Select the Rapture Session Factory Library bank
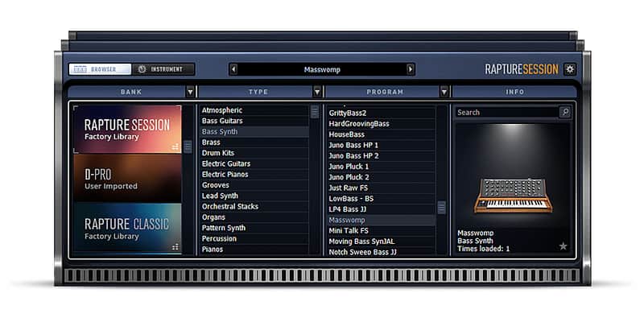The height and width of the screenshot is (322, 644). 128,130
